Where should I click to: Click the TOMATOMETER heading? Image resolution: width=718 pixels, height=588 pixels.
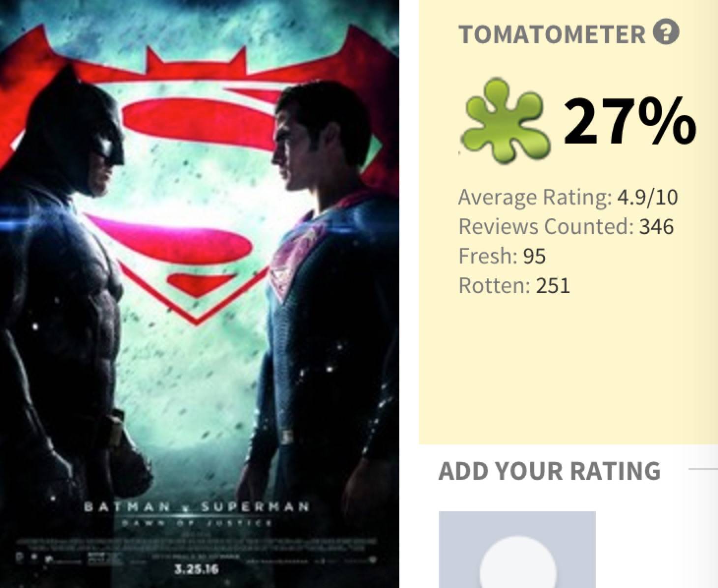tap(552, 34)
